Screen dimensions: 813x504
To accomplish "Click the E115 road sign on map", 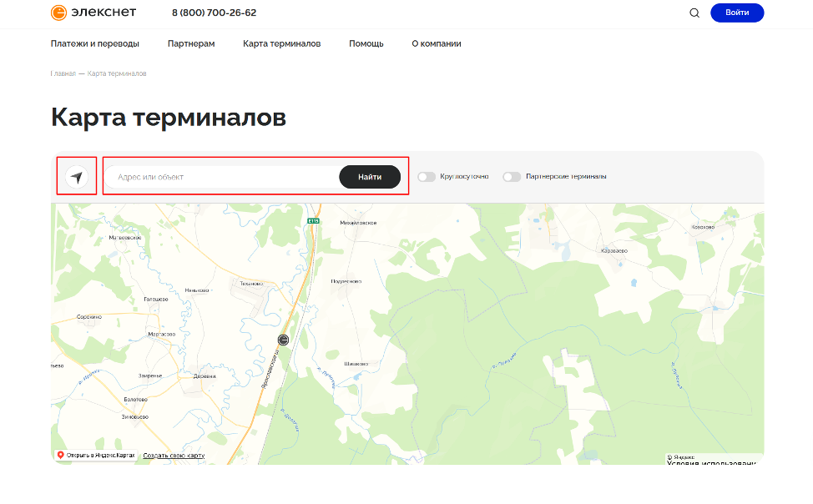I will click(x=313, y=220).
